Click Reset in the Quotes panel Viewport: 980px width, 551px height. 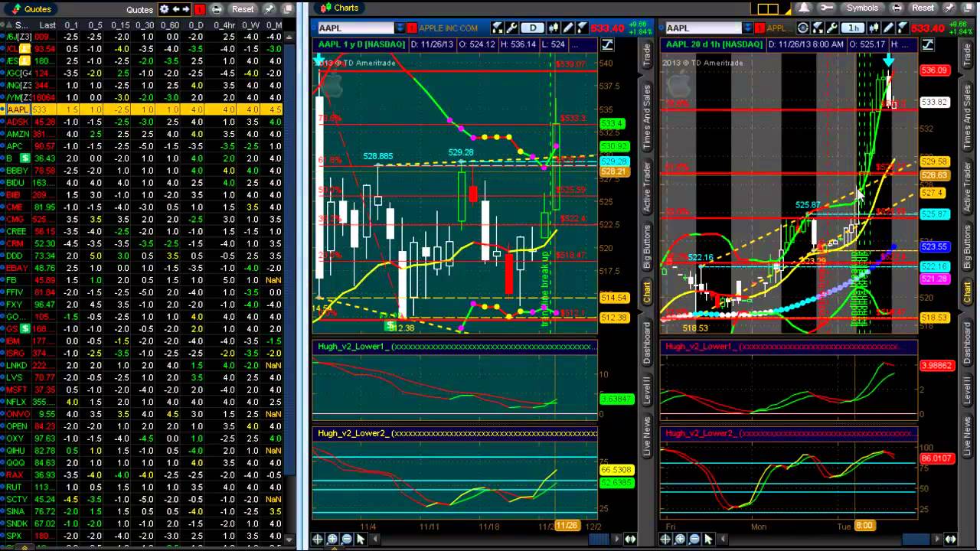243,9
